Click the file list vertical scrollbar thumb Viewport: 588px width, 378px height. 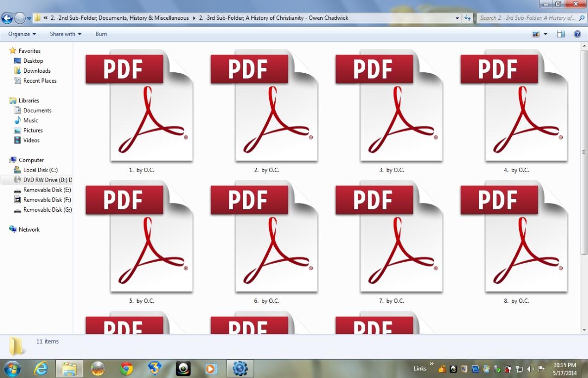[584, 152]
